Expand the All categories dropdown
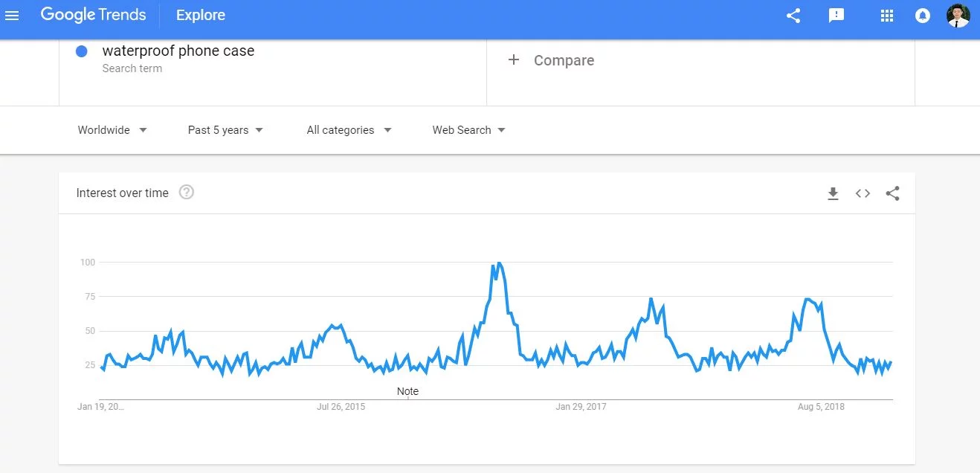 pos(349,130)
